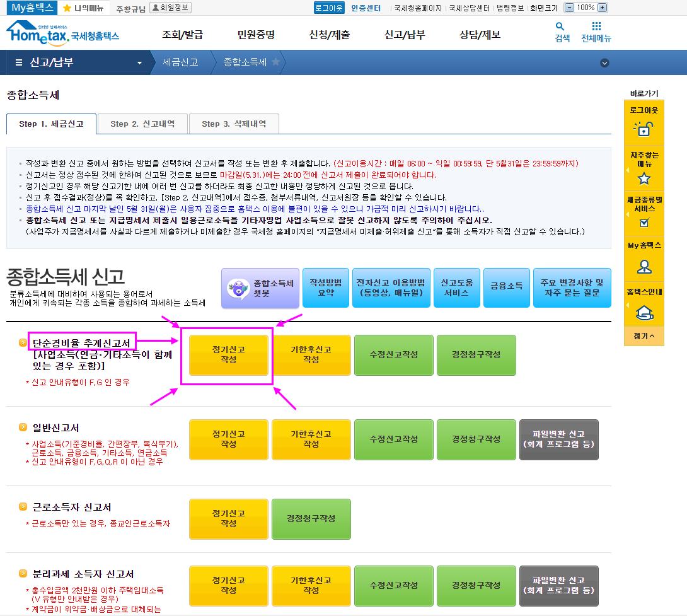This screenshot has height=616, width=687.
Task: Open 자주찾는 메뉴 star icon in sidebar
Action: pos(644,178)
